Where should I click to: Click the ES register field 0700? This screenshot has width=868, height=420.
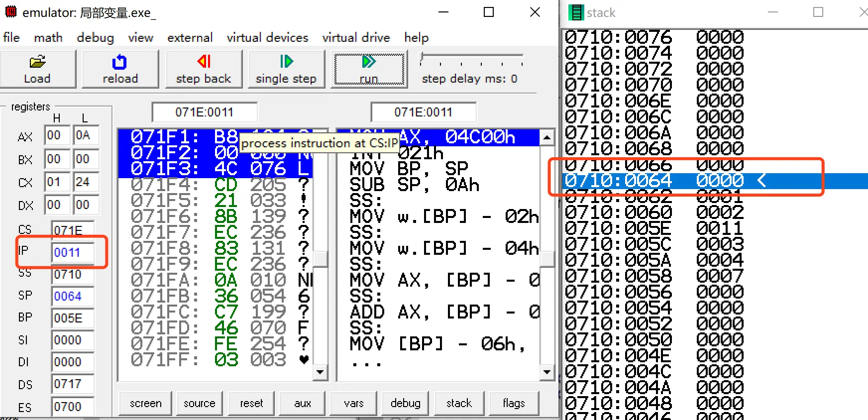tap(72, 407)
